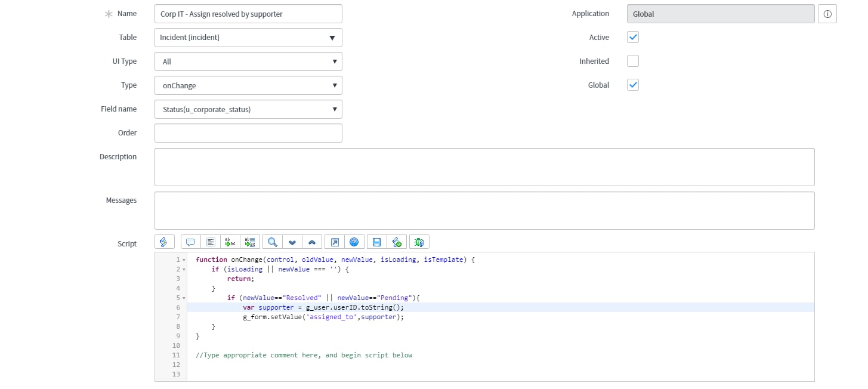This screenshot has width=868, height=389.
Task: Click into the Messages text area
Action: [484, 211]
